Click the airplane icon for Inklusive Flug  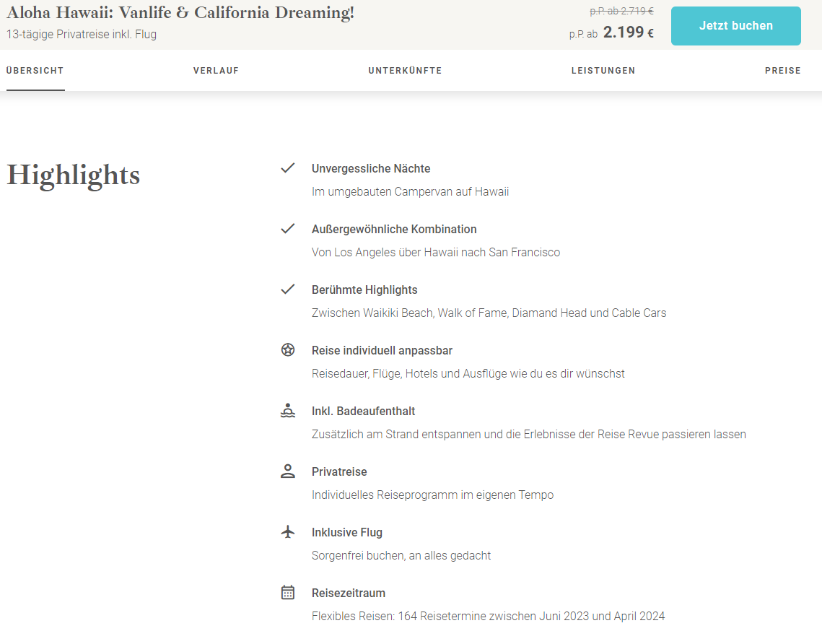coord(288,532)
